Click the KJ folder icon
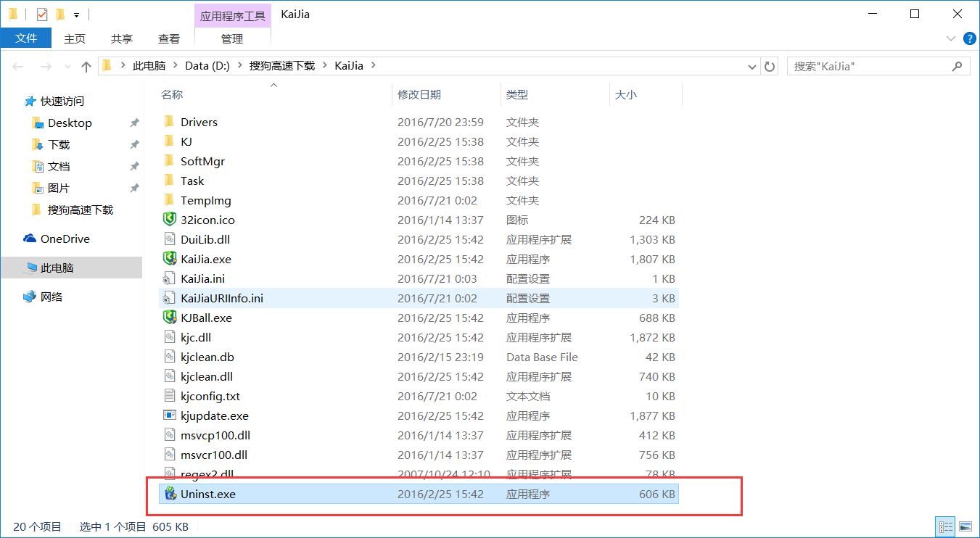Viewport: 980px width, 538px height. pos(169,141)
